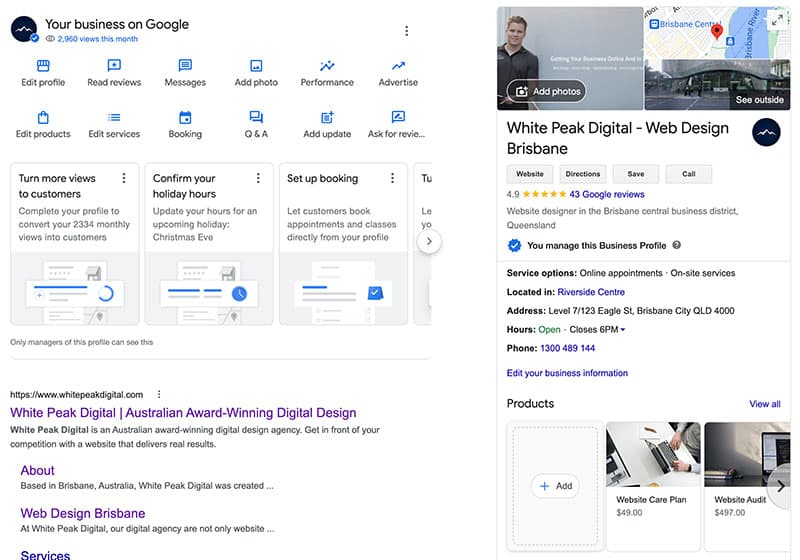Expand the map with fullscreen icon

777,20
